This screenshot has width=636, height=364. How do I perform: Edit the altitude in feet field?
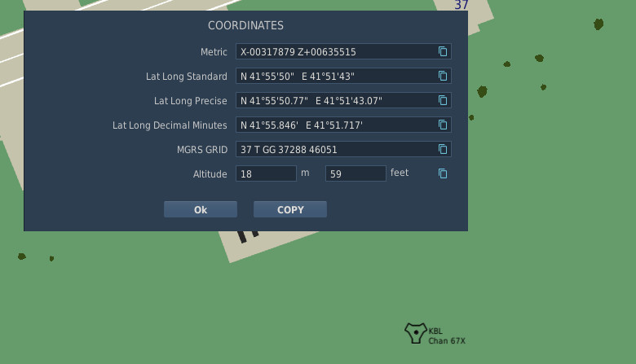[x=355, y=173]
